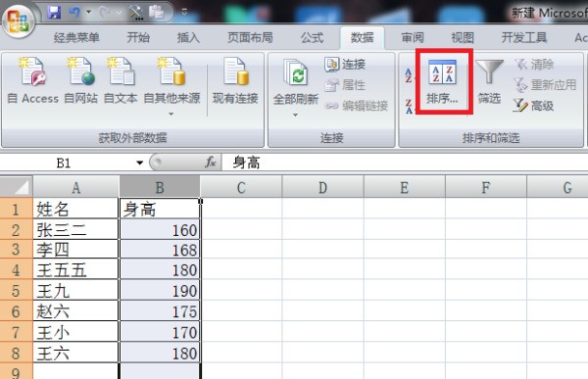This screenshot has width=588, height=379.
Task: Click the 属性 connection properties button
Action: [x=345, y=85]
